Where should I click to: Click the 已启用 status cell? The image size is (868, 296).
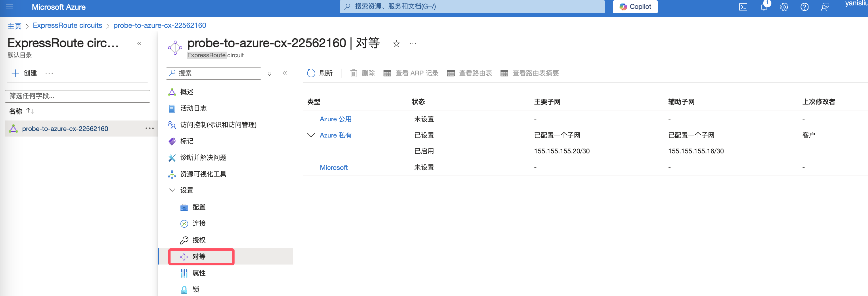424,151
